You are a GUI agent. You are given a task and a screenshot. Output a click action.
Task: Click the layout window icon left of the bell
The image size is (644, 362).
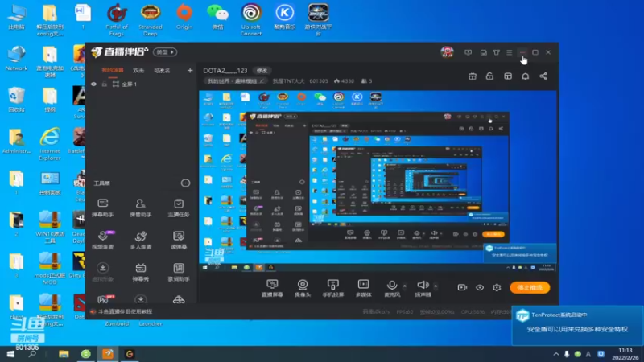(x=508, y=76)
